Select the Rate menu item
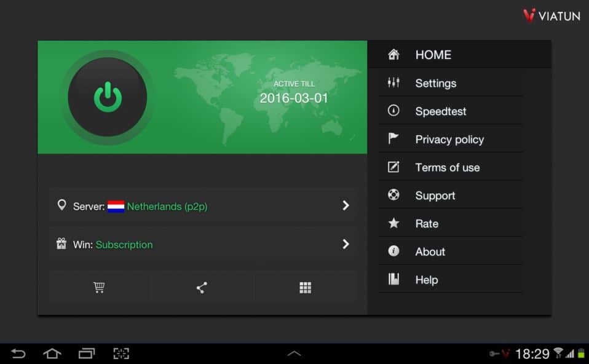This screenshot has height=364, width=589. click(x=451, y=224)
